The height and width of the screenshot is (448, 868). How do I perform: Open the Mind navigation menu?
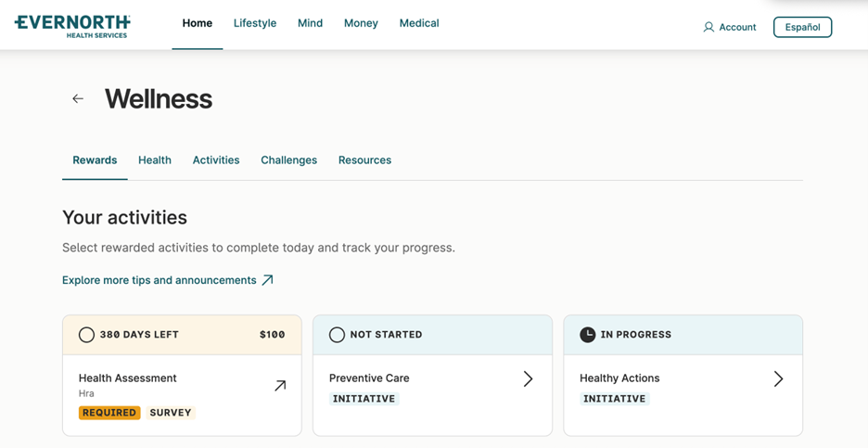tap(310, 23)
